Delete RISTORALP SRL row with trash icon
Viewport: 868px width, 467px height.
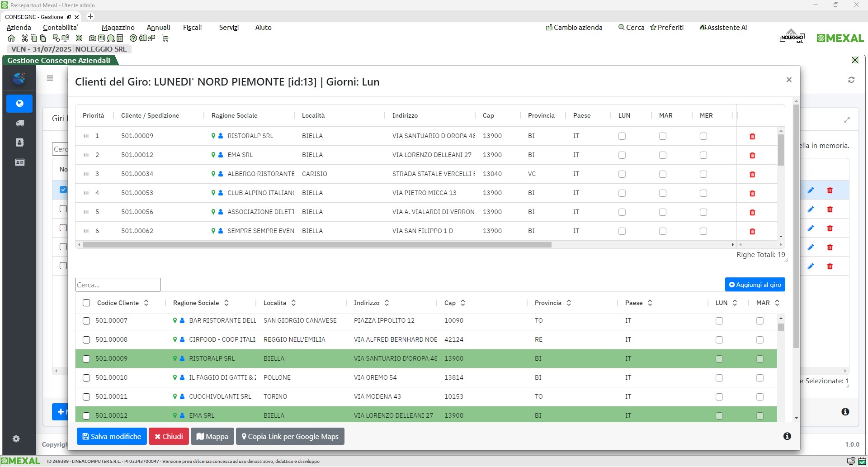pyautogui.click(x=752, y=136)
